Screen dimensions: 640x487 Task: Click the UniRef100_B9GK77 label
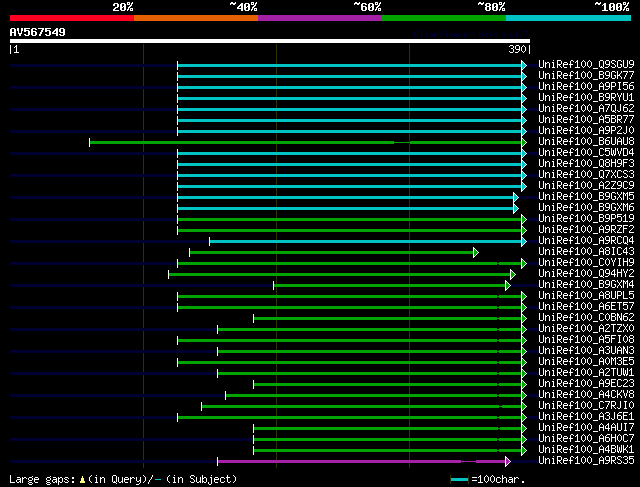[586, 76]
